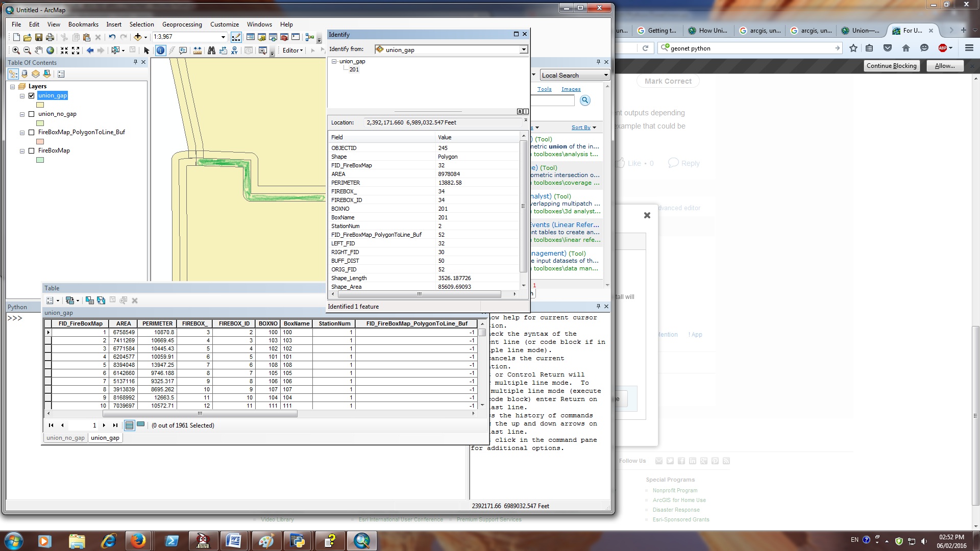
Task: Switch TOC to List By Source
Action: [24, 74]
